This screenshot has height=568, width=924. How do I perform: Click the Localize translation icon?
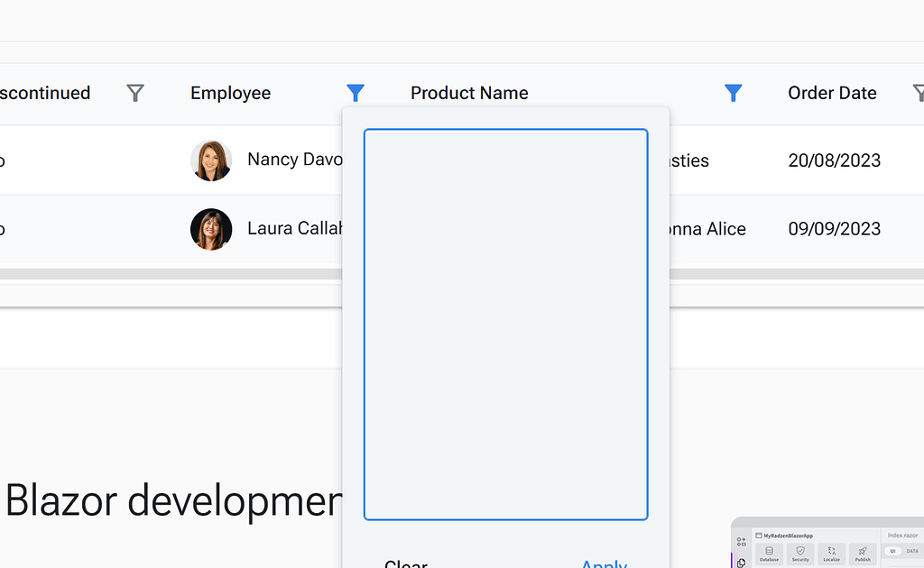832,552
